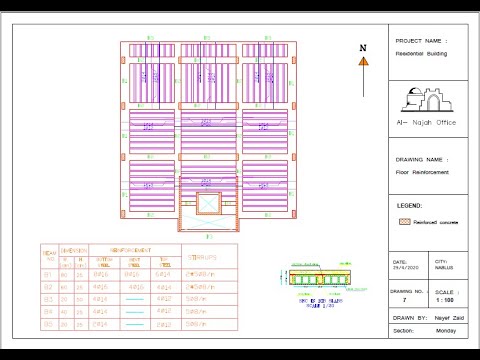
Task: Select the scale value '1 : 100'
Action: (445, 300)
